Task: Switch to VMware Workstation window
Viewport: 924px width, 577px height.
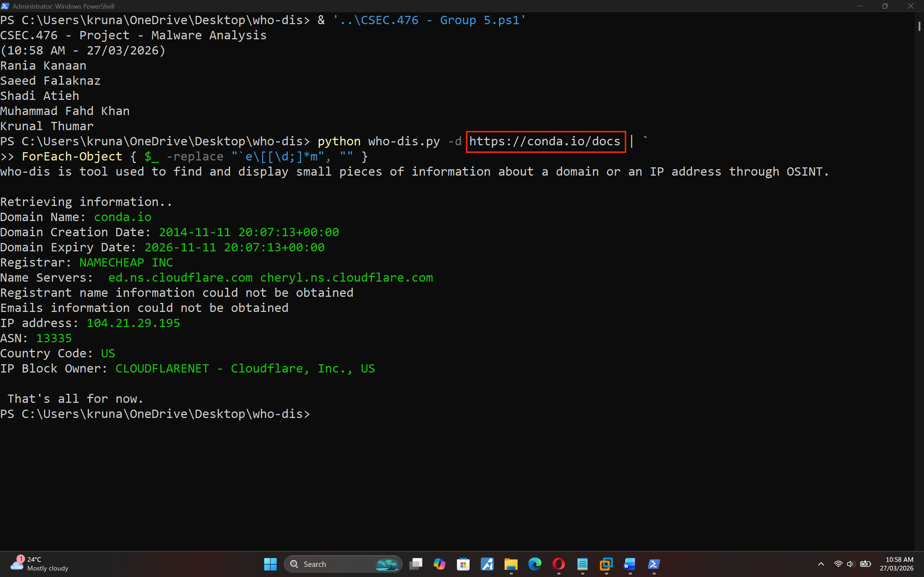Action: (x=606, y=564)
